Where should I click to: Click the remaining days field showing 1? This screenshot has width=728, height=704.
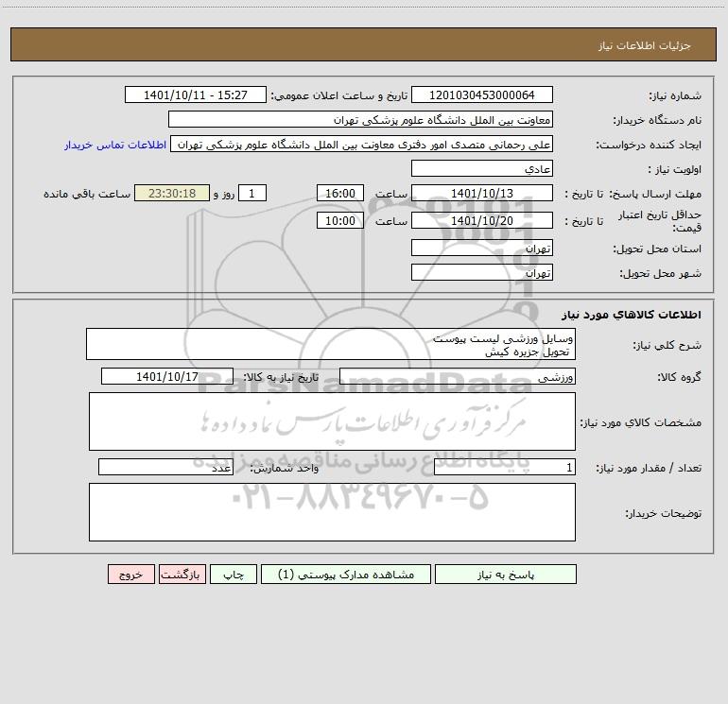coord(252,193)
